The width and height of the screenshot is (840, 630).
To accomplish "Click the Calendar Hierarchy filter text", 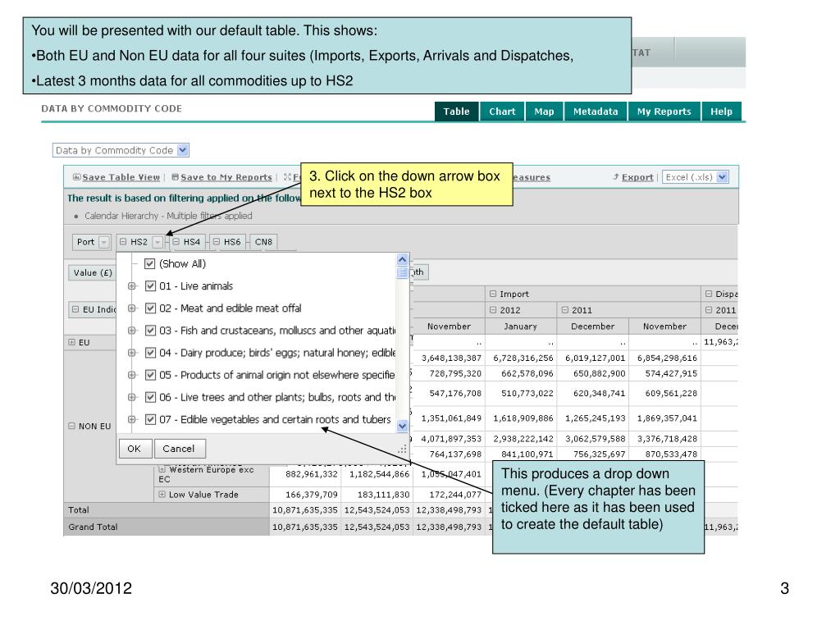I will [x=168, y=216].
